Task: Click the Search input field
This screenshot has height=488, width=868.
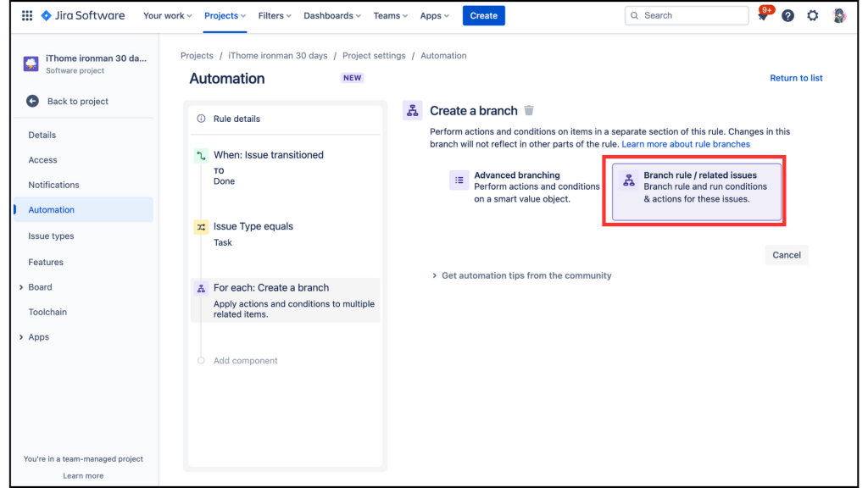Action: click(x=687, y=15)
